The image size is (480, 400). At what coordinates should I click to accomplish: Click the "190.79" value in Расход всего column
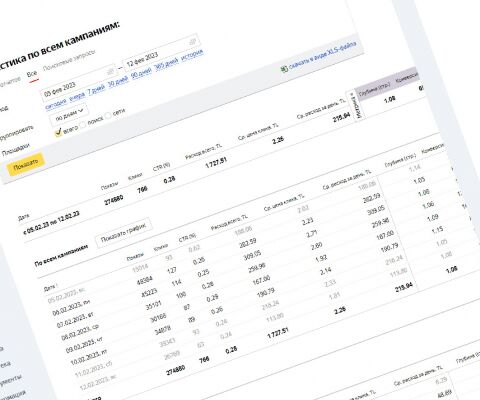[x=266, y=292]
